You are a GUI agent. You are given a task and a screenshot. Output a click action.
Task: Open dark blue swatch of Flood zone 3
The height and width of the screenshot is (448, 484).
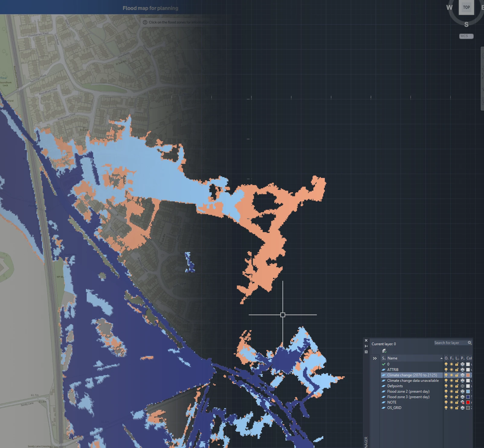pos(468,397)
